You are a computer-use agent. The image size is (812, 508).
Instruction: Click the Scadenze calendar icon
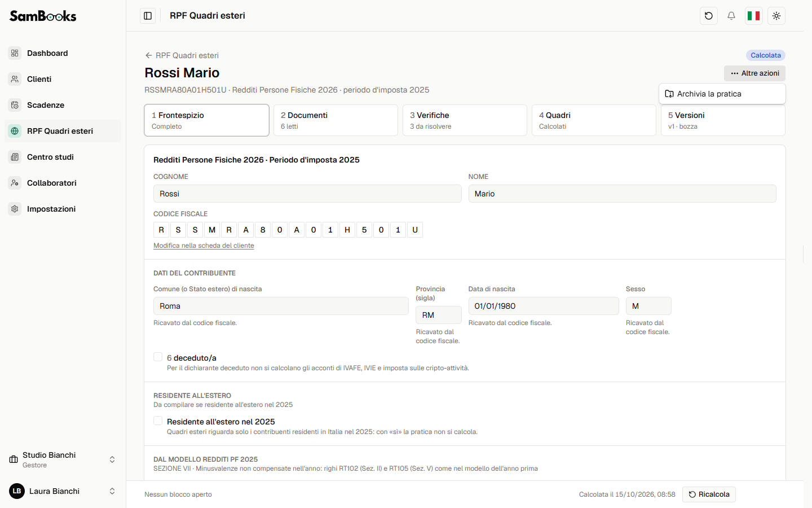point(15,105)
